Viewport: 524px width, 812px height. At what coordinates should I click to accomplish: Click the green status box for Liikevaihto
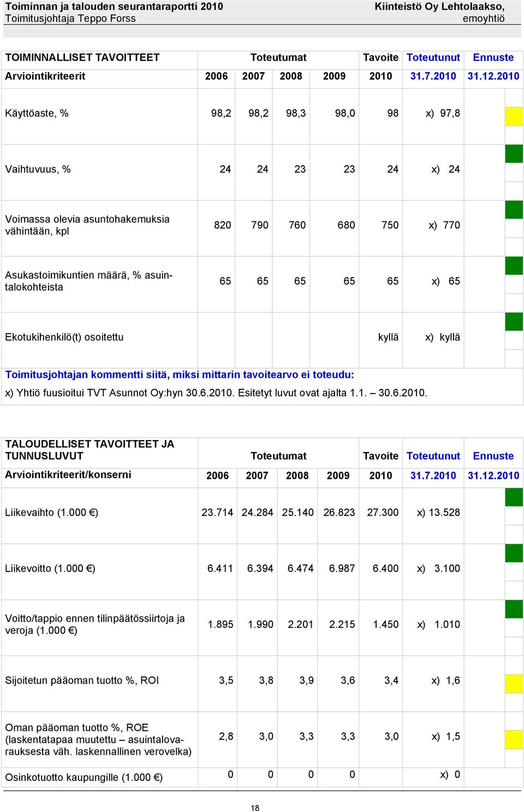(514, 497)
